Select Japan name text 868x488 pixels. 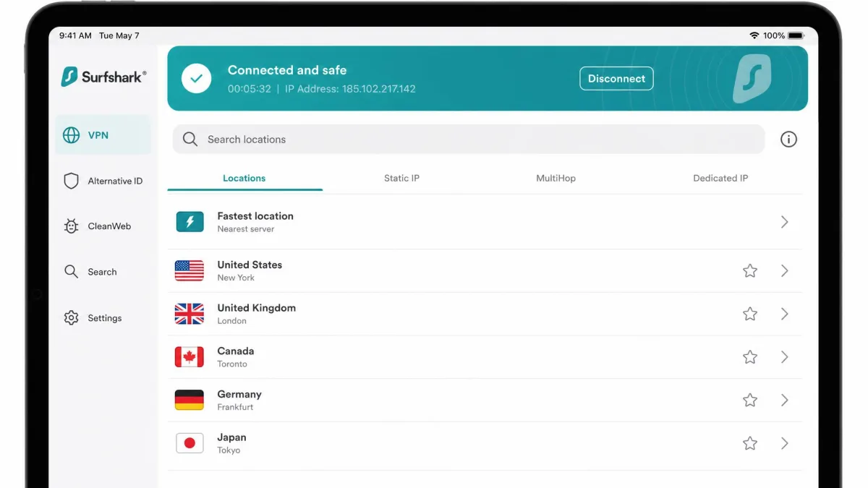[232, 437]
